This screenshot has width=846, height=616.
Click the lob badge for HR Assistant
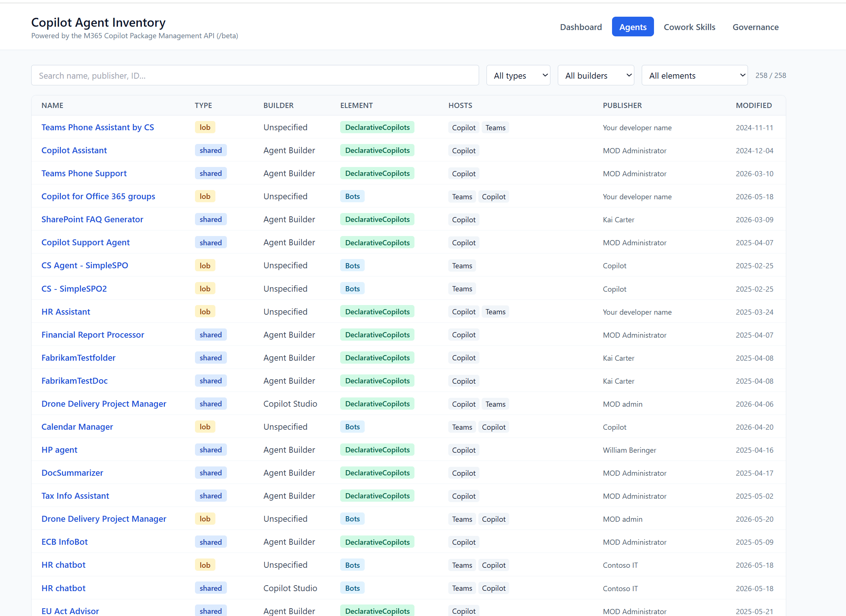pos(205,312)
